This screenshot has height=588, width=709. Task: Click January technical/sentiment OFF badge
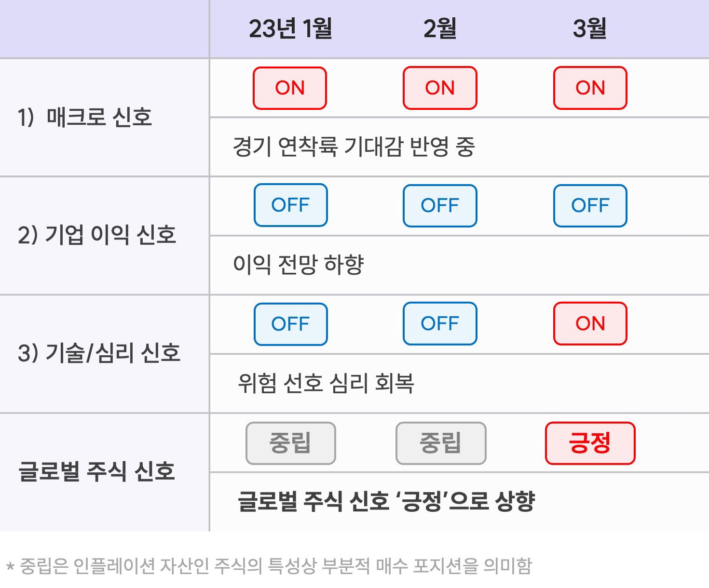290,324
